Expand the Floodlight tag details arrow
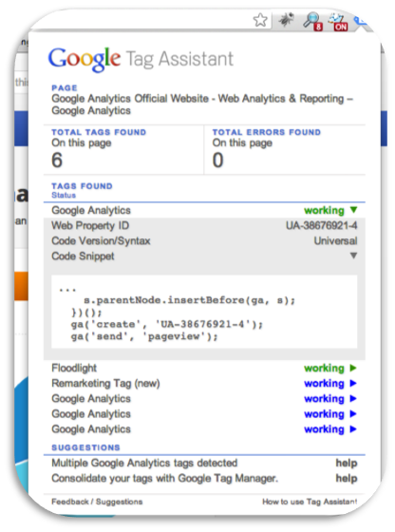Screen dimensions: 395x532 pos(353,369)
